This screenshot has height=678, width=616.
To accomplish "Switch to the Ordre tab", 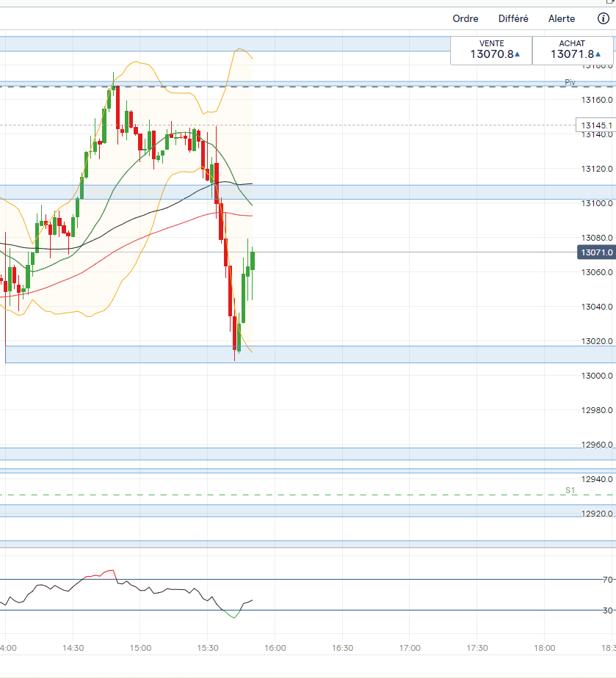I will pos(465,18).
